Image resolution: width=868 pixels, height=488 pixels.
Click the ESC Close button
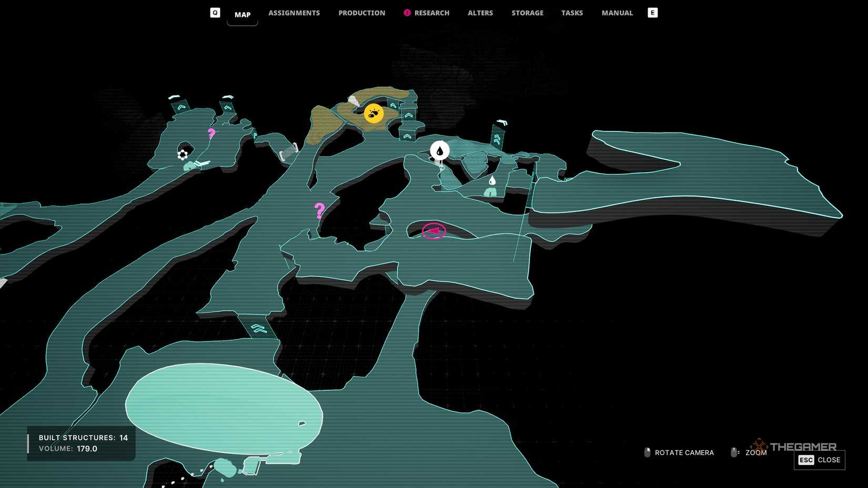pos(819,460)
